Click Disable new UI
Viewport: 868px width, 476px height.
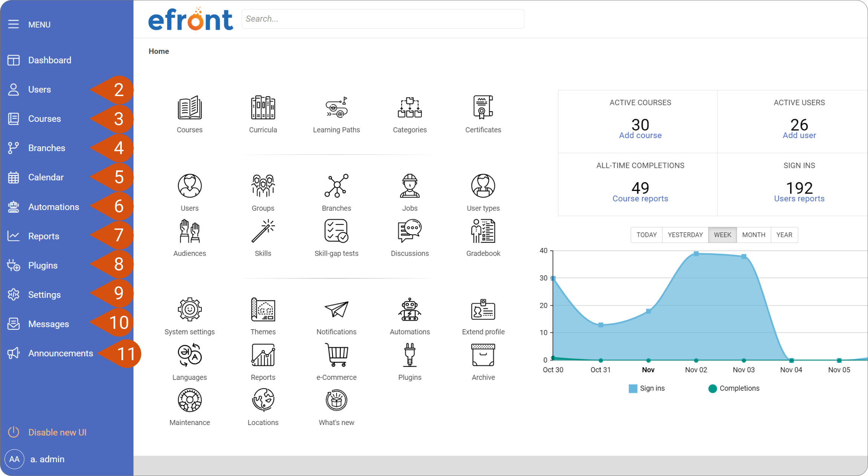[57, 432]
